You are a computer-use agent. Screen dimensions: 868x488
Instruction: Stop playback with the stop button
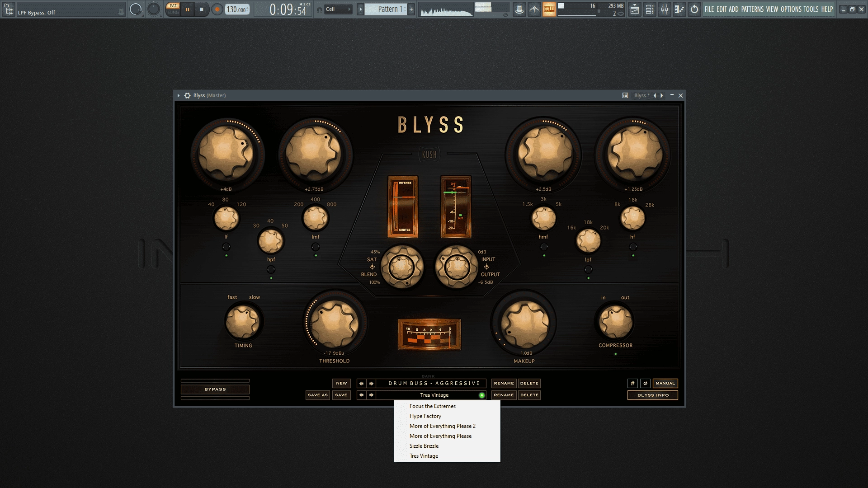(x=202, y=9)
